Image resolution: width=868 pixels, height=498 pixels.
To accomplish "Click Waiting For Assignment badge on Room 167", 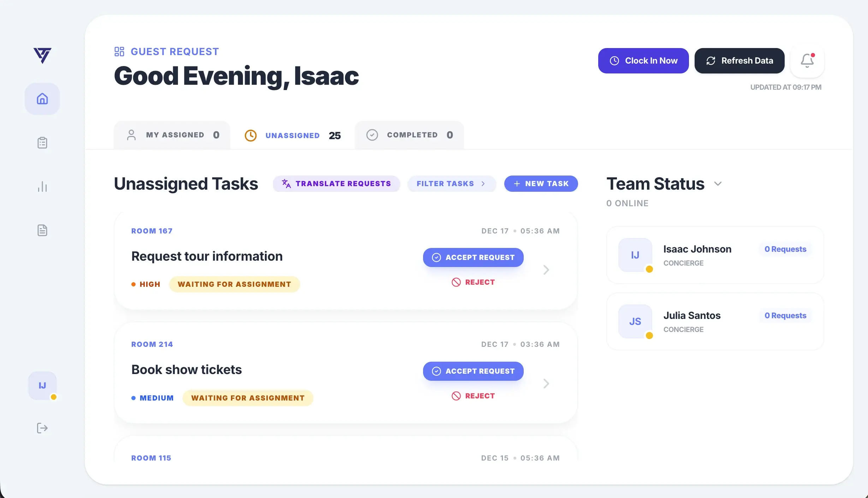I will [234, 284].
